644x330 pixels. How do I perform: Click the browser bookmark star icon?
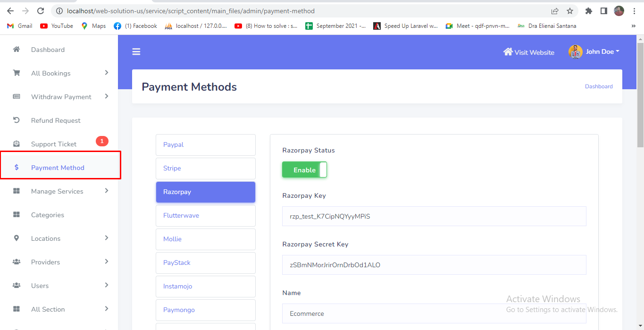coord(570,11)
